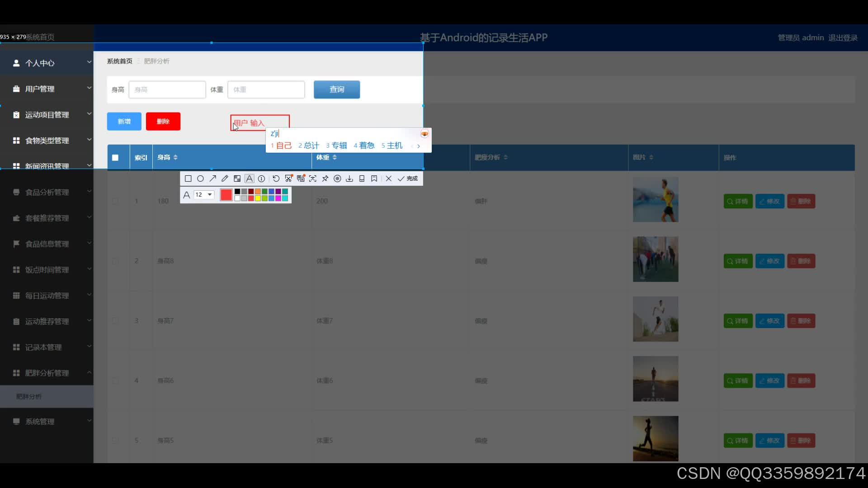The width and height of the screenshot is (868, 488).
Task: Expand 运动项目管理 sidebar chevron
Action: click(x=89, y=113)
